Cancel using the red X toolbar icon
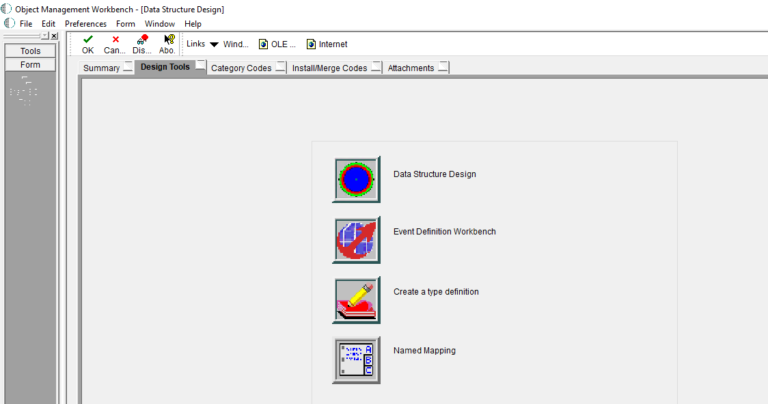 pyautogui.click(x=115, y=44)
